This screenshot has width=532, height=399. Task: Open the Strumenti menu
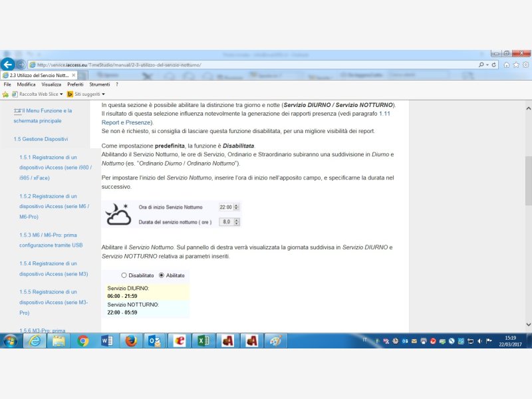click(100, 84)
